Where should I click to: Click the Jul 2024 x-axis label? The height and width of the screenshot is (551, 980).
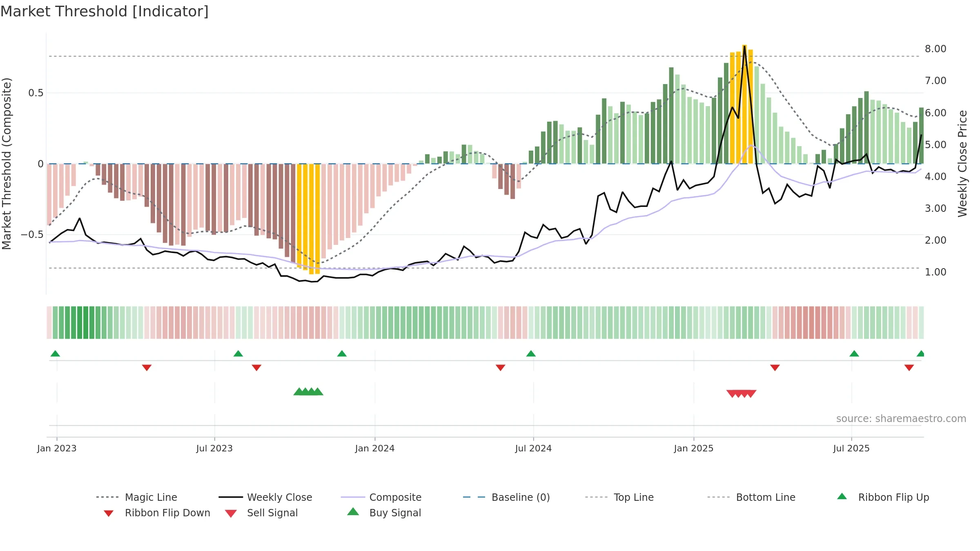click(533, 449)
